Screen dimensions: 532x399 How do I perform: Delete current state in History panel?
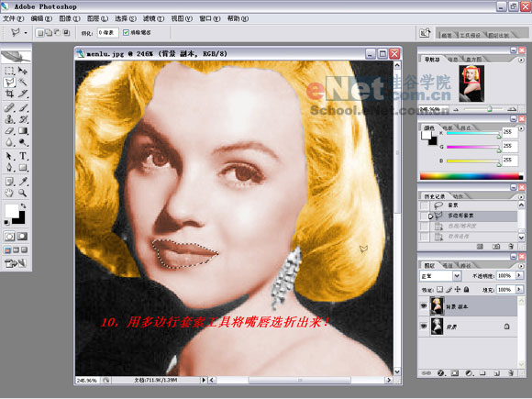(511, 247)
